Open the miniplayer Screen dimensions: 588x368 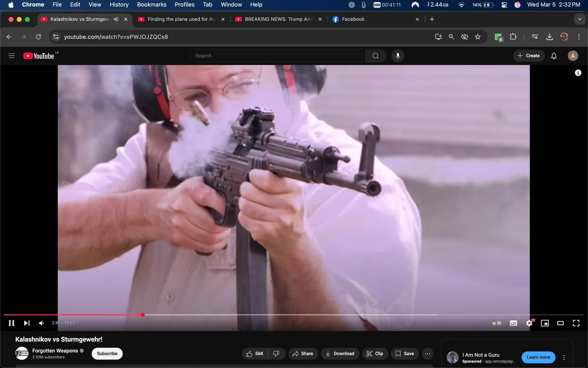pos(545,323)
